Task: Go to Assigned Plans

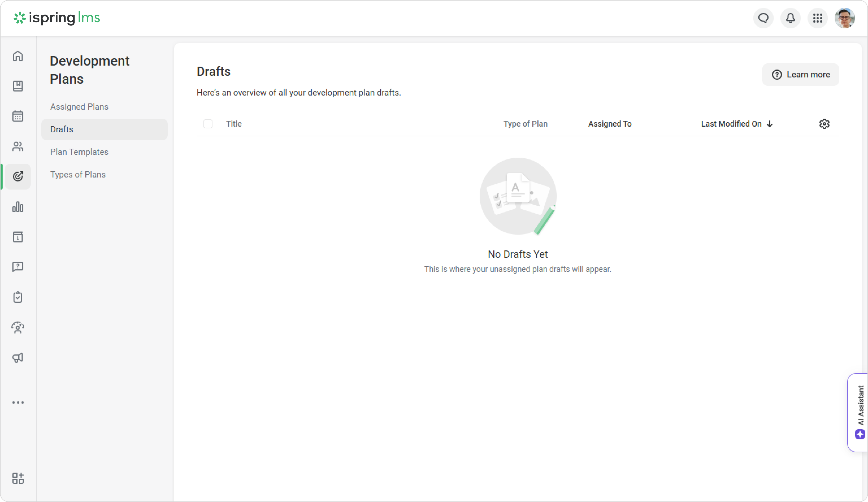Action: [79, 107]
